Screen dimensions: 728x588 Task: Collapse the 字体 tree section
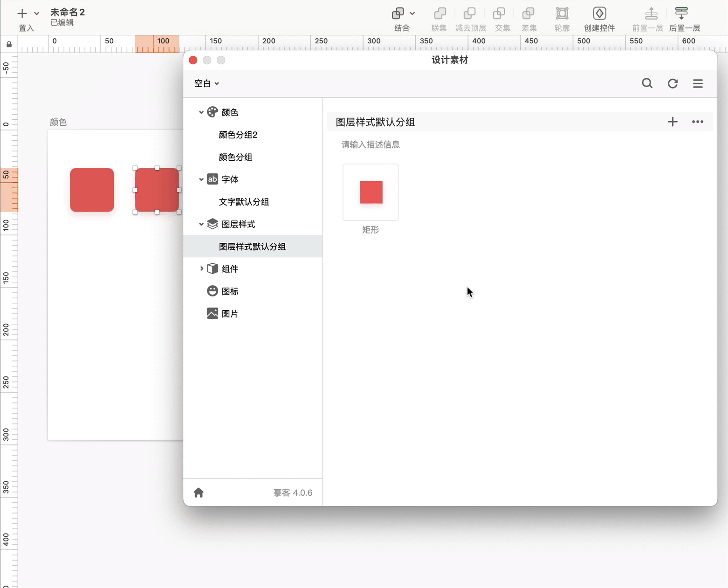click(201, 179)
